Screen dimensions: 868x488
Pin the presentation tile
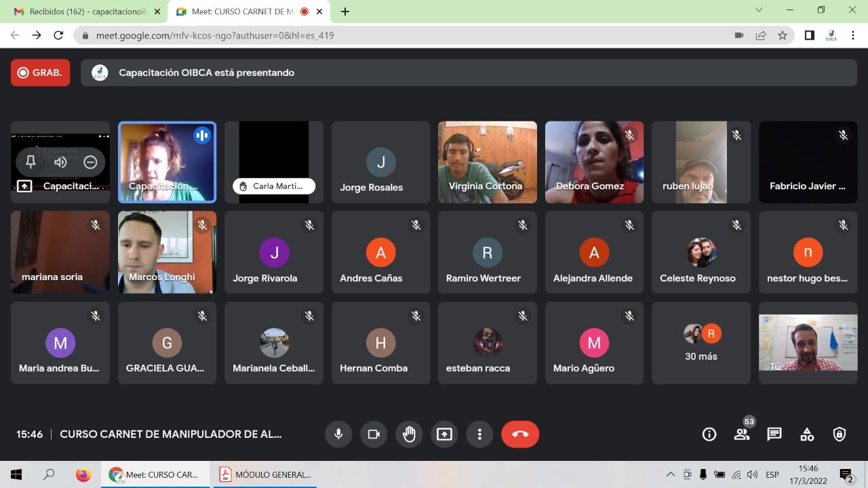(x=31, y=162)
